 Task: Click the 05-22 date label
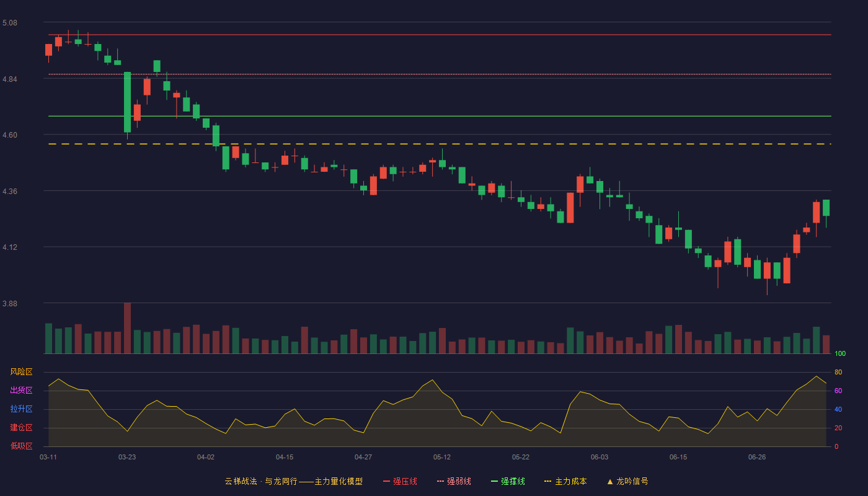click(521, 457)
